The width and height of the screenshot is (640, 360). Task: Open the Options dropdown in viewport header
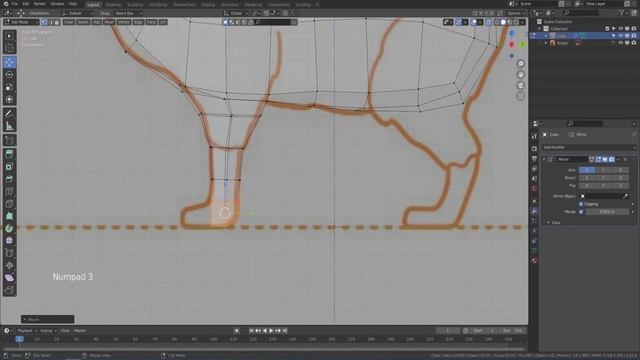[x=516, y=13]
